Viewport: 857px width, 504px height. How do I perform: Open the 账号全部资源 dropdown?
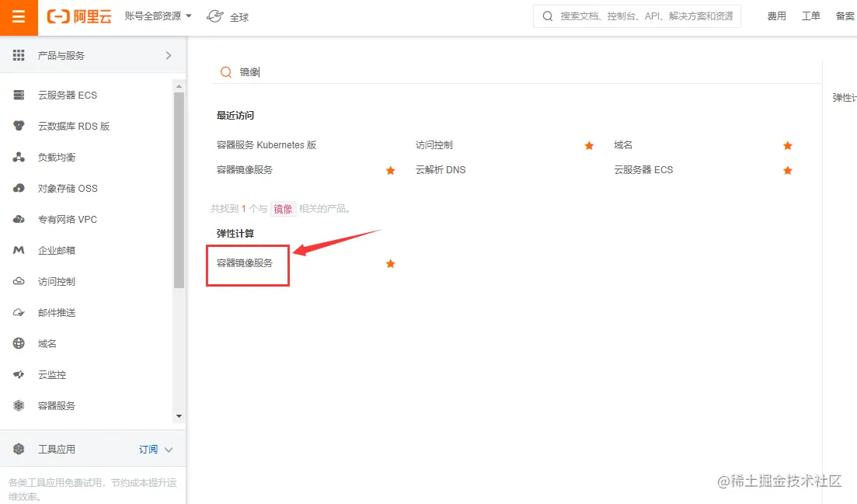coord(158,16)
